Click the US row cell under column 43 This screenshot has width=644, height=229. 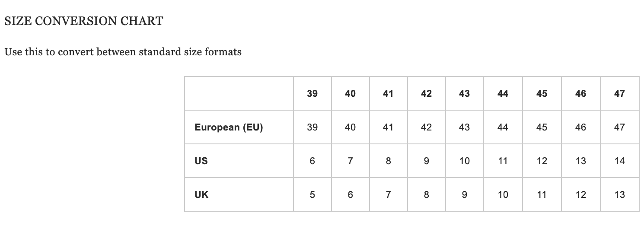point(465,161)
